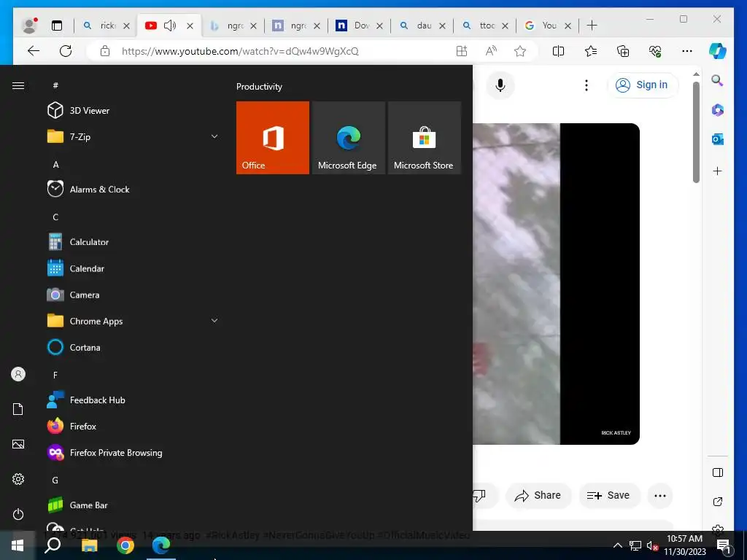747x560 pixels.
Task: Open the tab actions menu icon
Action: [57, 26]
